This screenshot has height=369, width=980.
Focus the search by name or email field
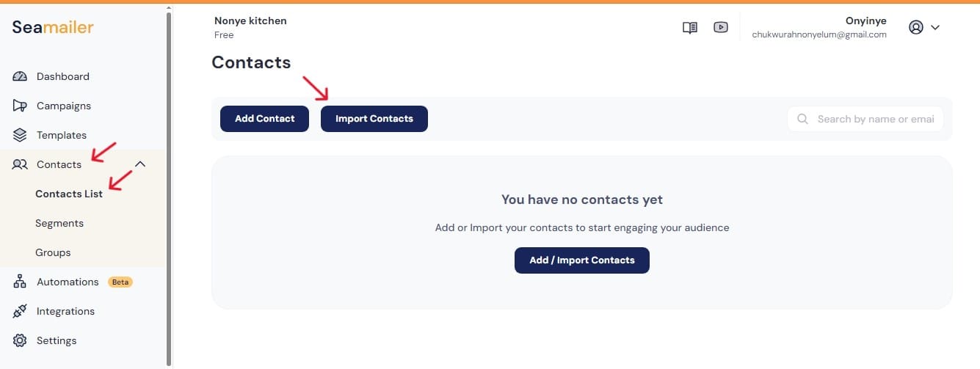point(874,119)
